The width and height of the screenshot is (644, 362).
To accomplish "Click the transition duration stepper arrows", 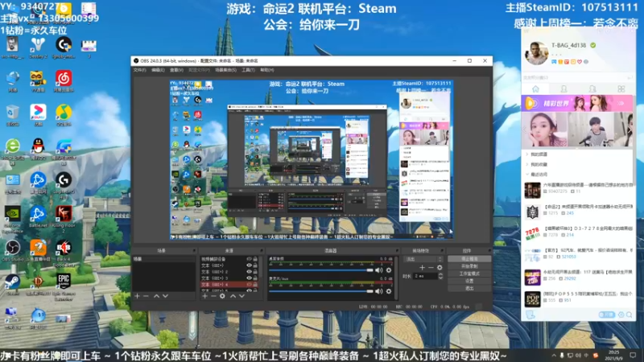I will point(440,276).
